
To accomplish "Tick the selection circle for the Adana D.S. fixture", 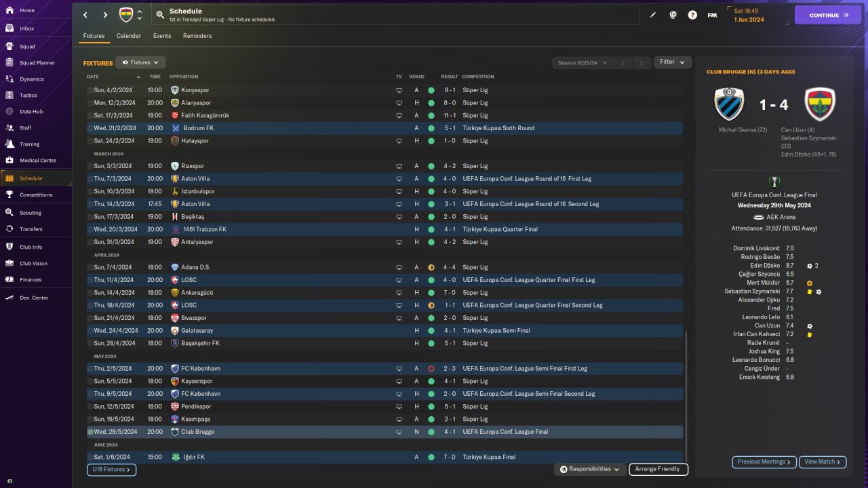I will [90, 267].
